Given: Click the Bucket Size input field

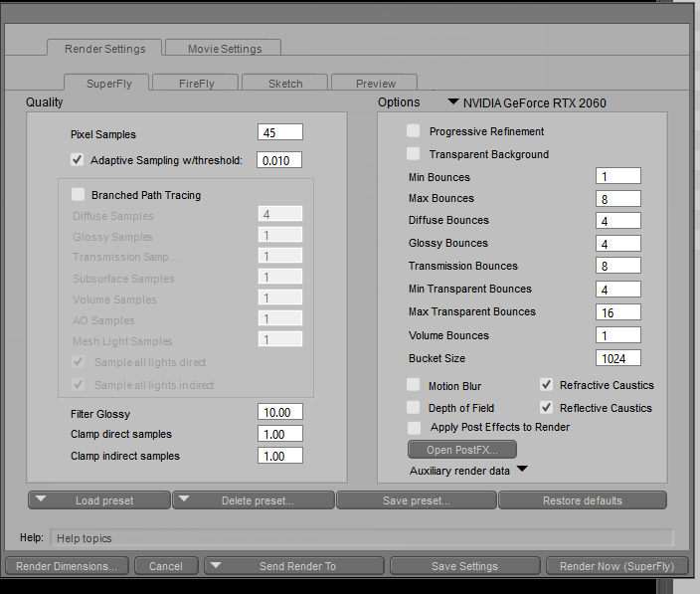Looking at the screenshot, I should tap(618, 358).
